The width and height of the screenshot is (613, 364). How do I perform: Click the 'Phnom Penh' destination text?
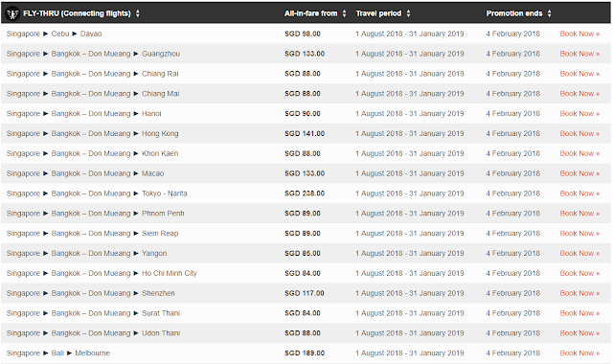(x=163, y=213)
